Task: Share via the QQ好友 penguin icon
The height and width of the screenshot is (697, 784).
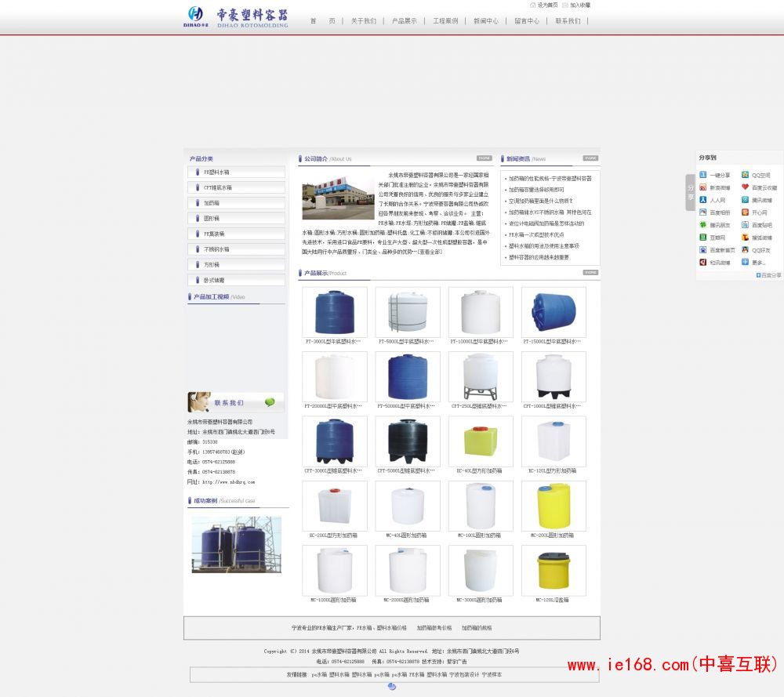Action: coord(745,250)
